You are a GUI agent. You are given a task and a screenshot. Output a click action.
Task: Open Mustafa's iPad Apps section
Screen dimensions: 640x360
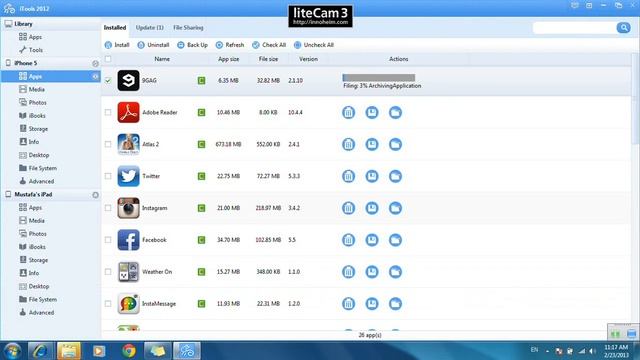(30, 207)
